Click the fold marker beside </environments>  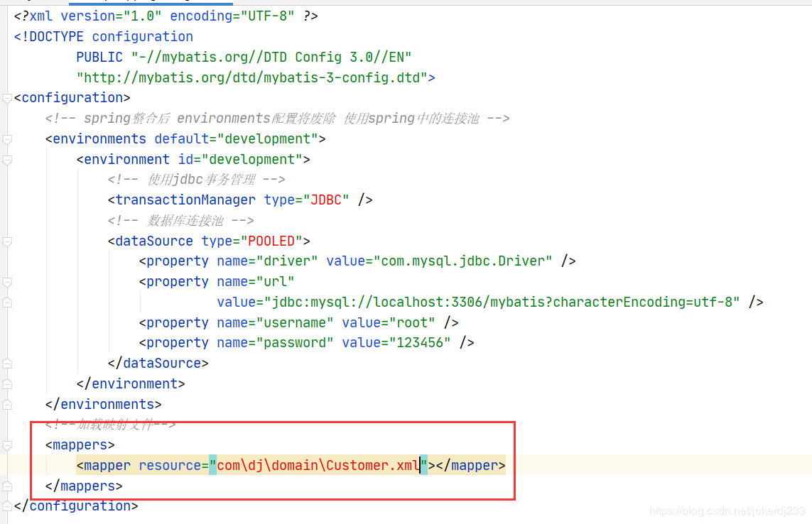pyautogui.click(x=7, y=405)
